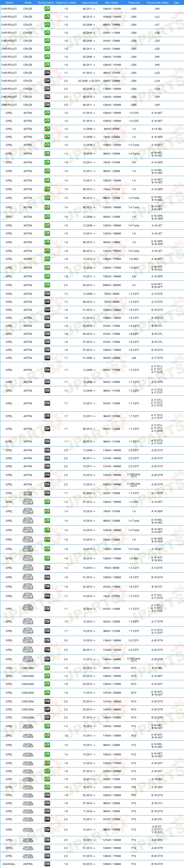The image size is (184, 868).
Task: Click the petrol icon in the Zafira Tourer 07.2013 row
Action: (x=47, y=771)
